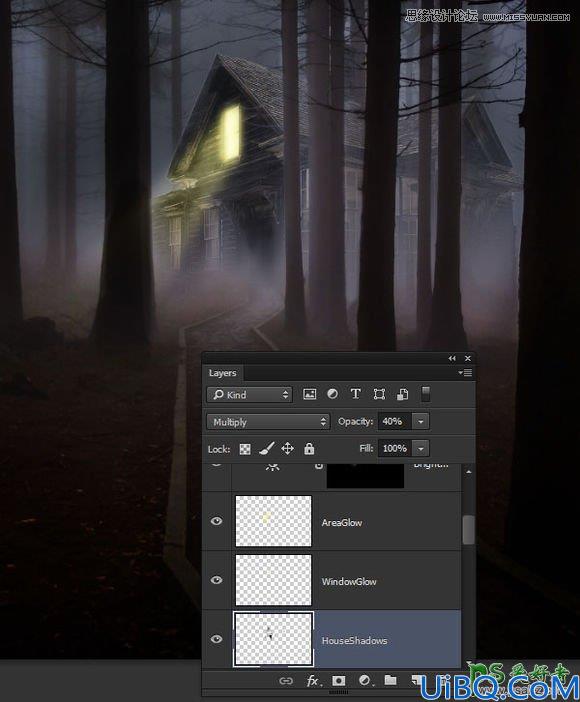
Task: Select the WindowGlow layer thumbnail
Action: pos(273,580)
